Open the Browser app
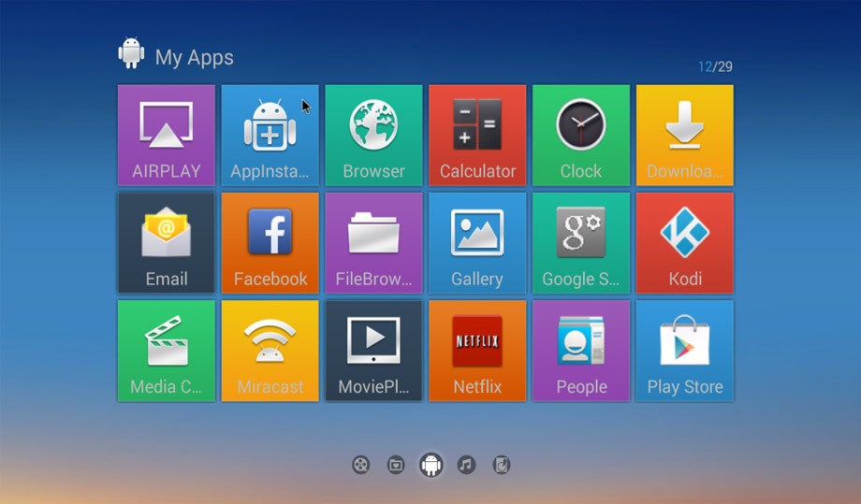The image size is (861, 504). pyautogui.click(x=373, y=135)
